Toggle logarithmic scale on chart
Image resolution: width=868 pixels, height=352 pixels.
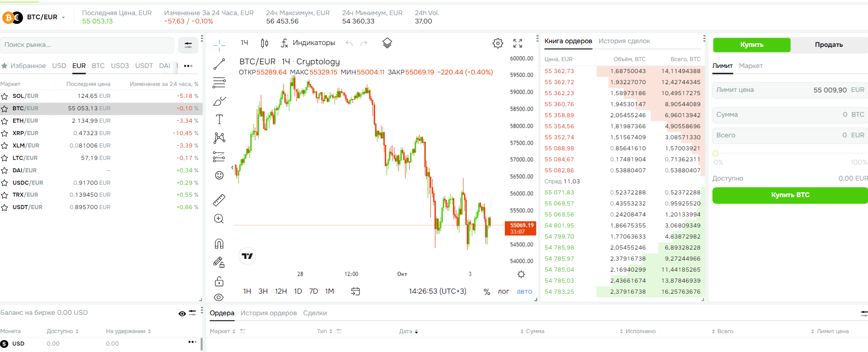point(503,291)
